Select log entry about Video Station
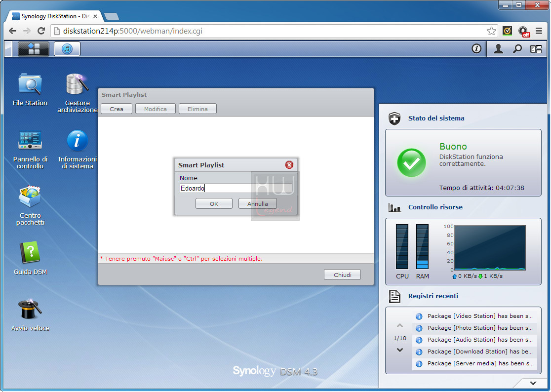Viewport: 551px width, 392px height. (x=474, y=316)
